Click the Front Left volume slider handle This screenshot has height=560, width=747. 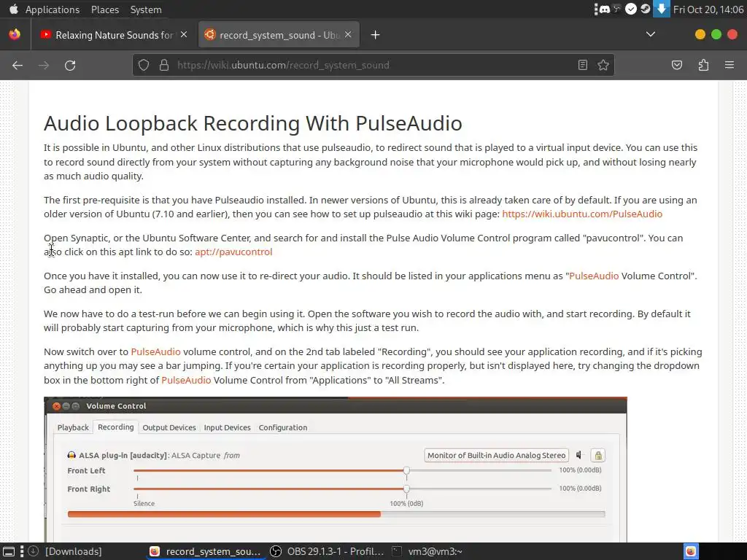406,470
